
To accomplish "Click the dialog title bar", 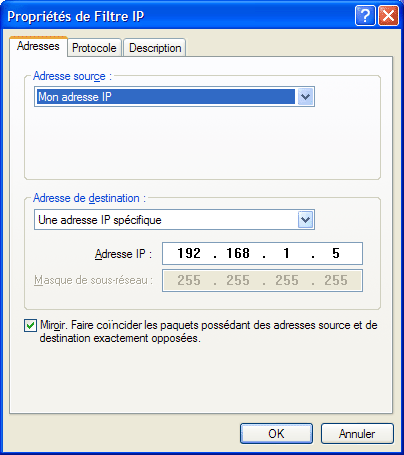I will pyautogui.click(x=178, y=16).
